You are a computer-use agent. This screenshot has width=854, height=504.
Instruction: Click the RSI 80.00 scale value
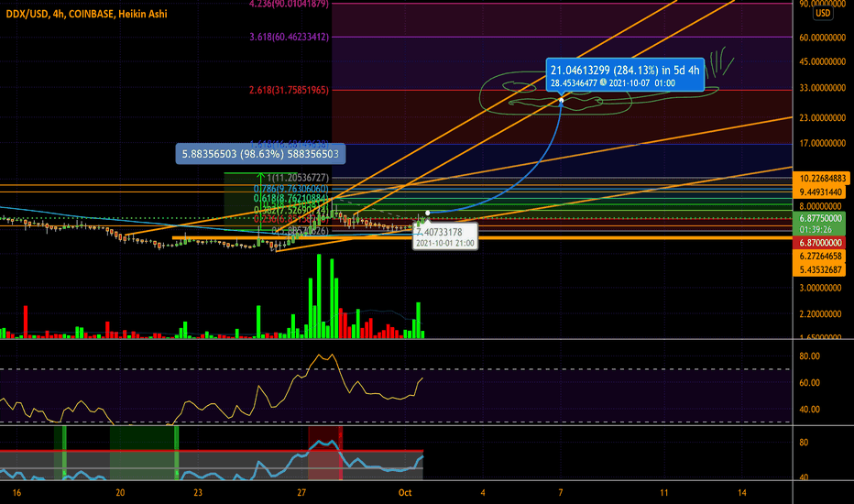(809, 356)
